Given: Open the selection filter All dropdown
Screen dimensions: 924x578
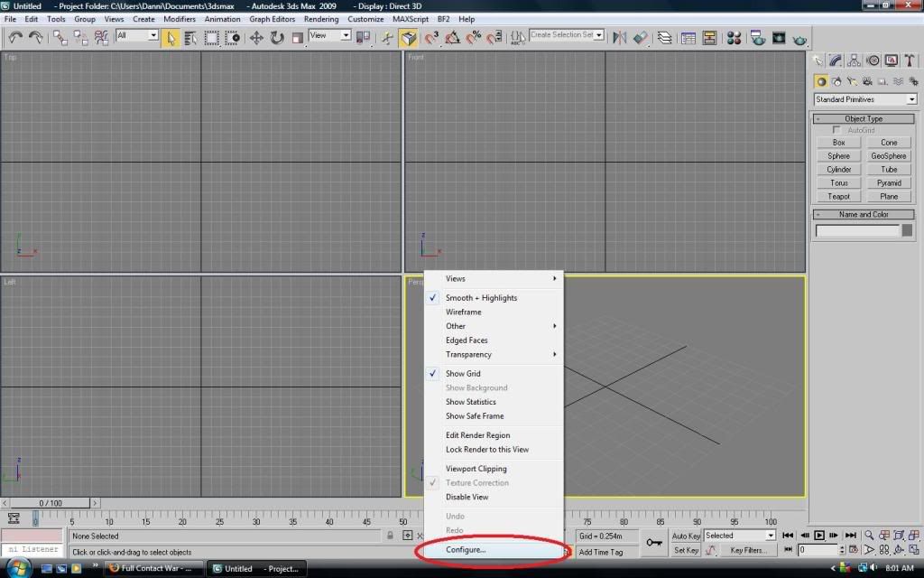Looking at the screenshot, I should click(x=136, y=36).
